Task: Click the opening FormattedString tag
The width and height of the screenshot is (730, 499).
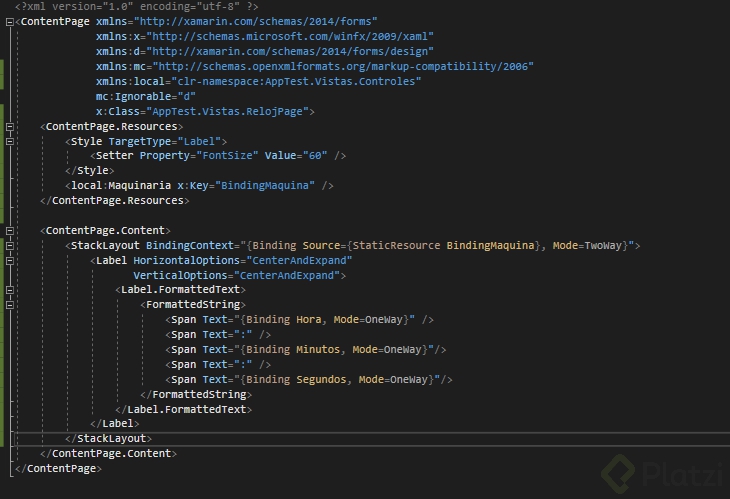Action: (193, 305)
